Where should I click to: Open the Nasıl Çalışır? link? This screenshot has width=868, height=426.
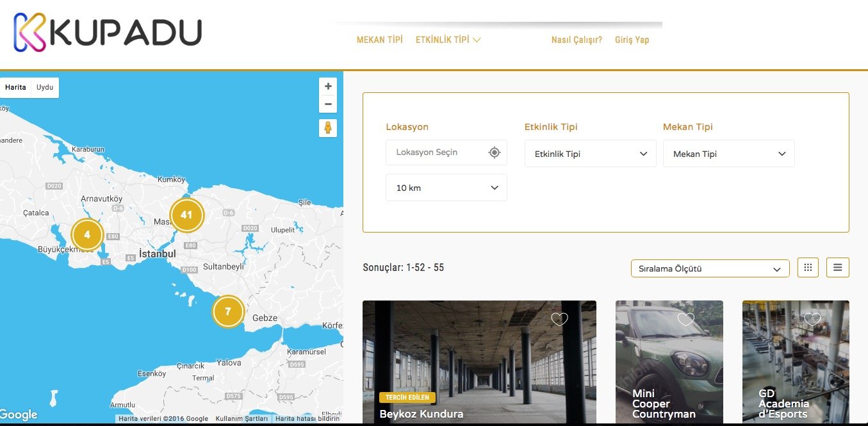577,40
